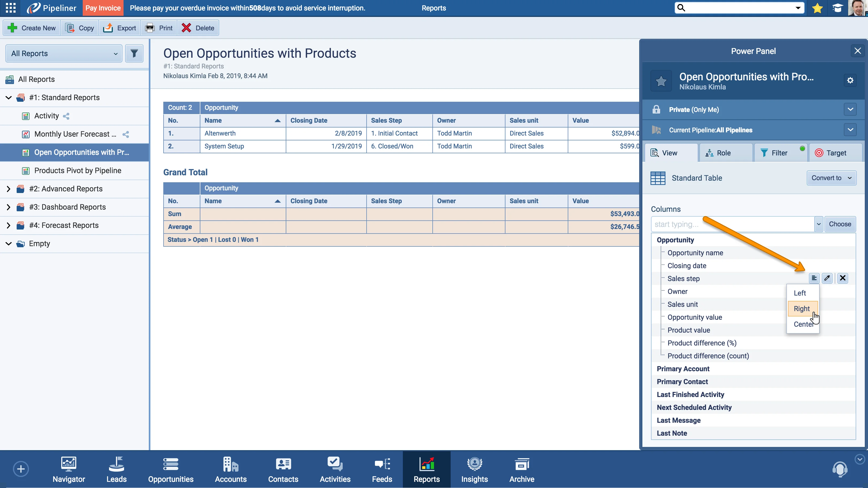Open the graduation cap help icon
This screenshot has height=488, width=868.
(x=837, y=8)
